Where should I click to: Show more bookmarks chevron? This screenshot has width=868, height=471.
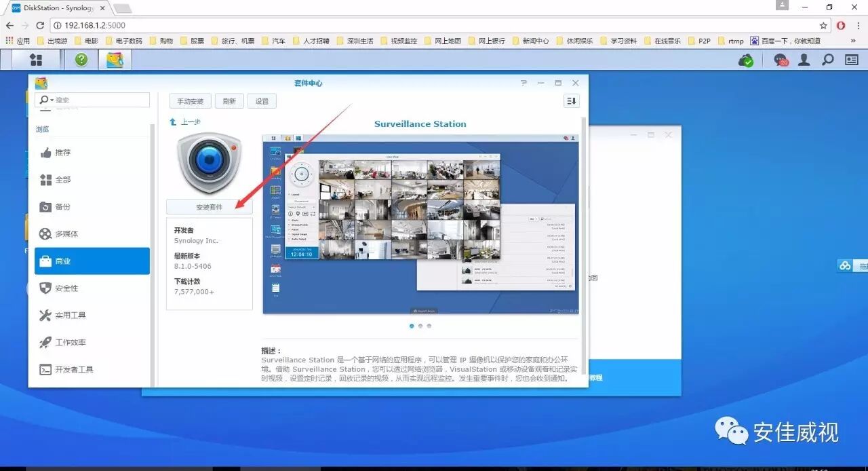(x=853, y=41)
